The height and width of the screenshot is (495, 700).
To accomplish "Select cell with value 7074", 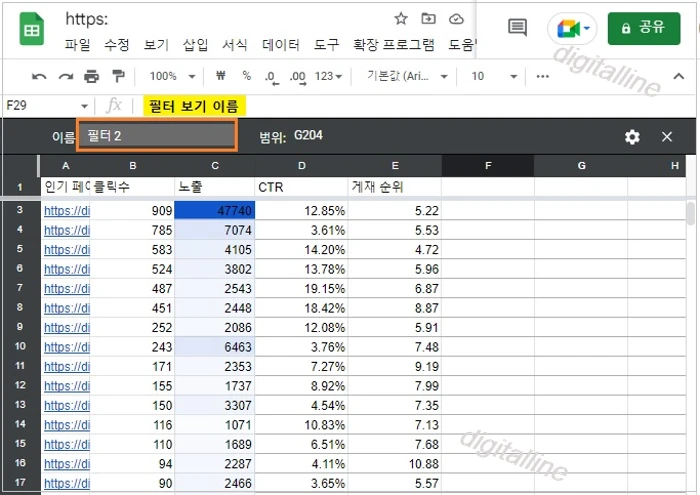I will (215, 230).
